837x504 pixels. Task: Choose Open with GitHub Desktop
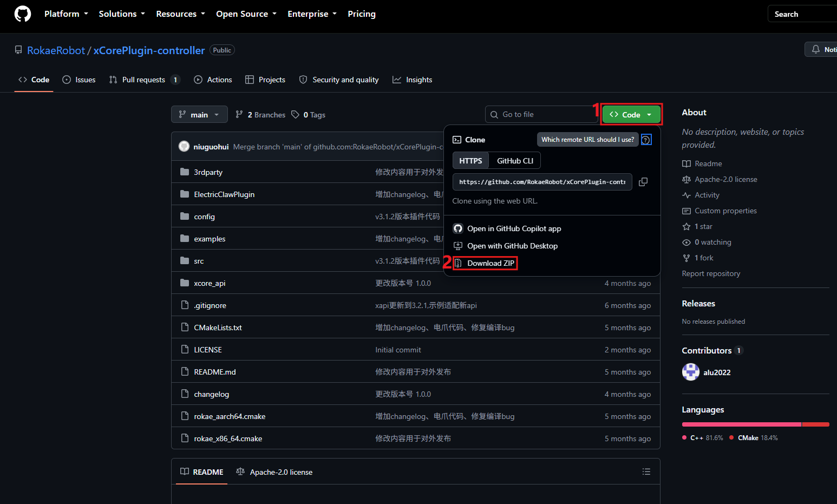click(x=506, y=246)
